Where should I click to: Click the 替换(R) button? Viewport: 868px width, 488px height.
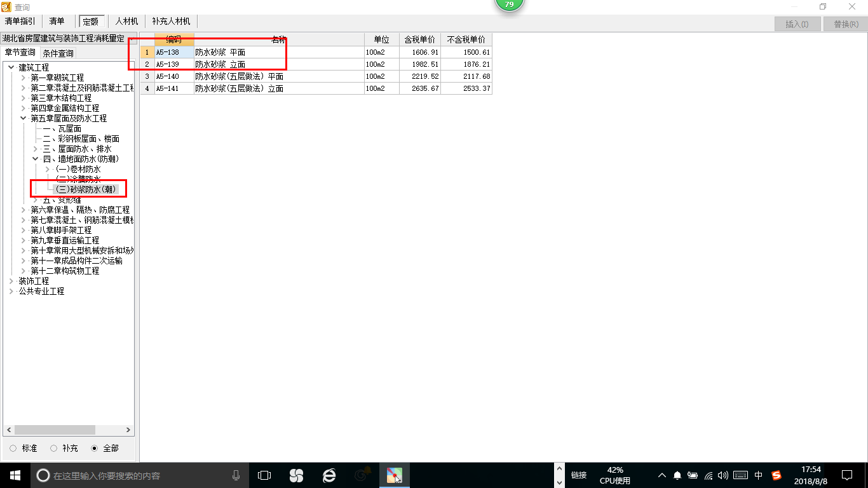pos(846,24)
